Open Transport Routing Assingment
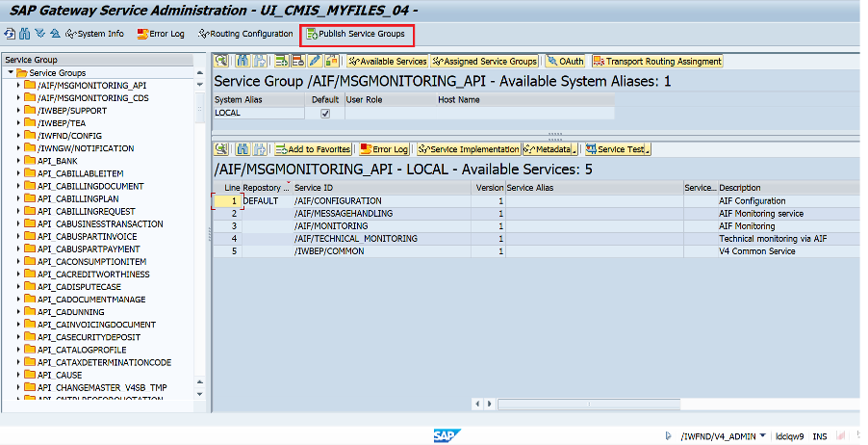Viewport: 868px width, 445px height. [x=657, y=62]
